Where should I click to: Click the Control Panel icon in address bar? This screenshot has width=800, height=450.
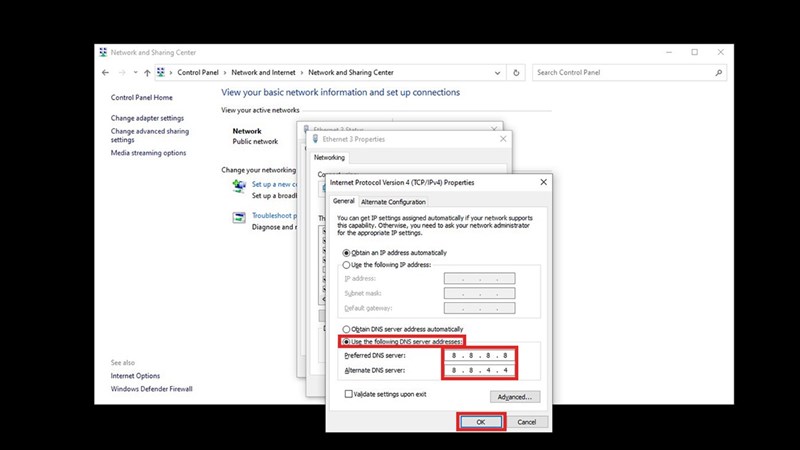pos(161,72)
